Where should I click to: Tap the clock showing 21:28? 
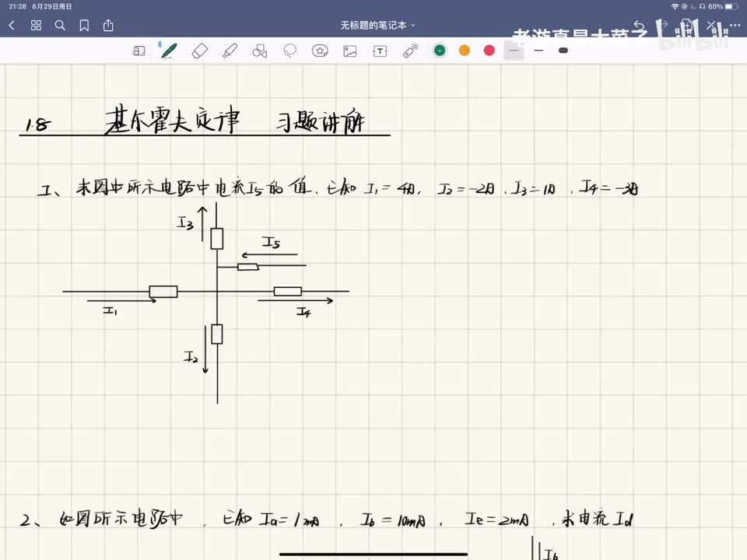point(18,7)
